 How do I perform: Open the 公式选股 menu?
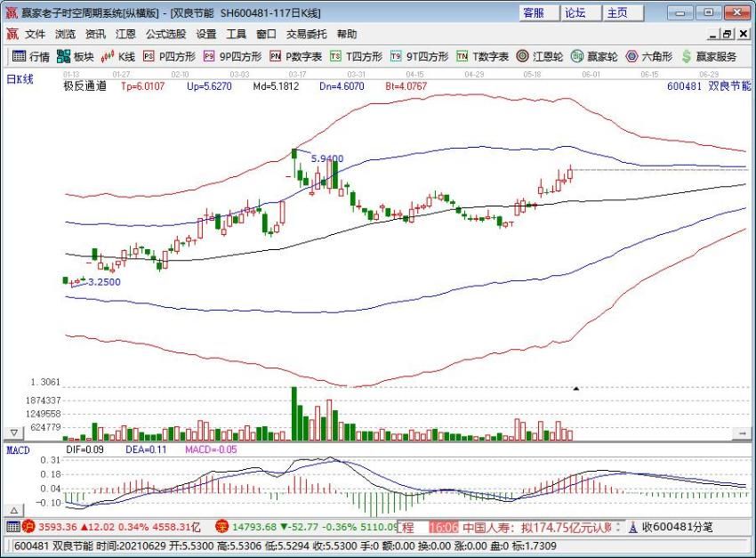tap(165, 34)
